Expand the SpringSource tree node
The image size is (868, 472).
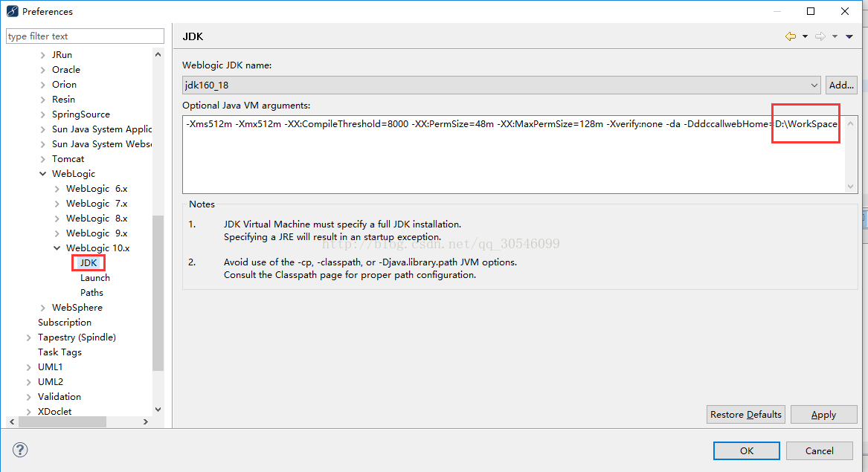42,114
